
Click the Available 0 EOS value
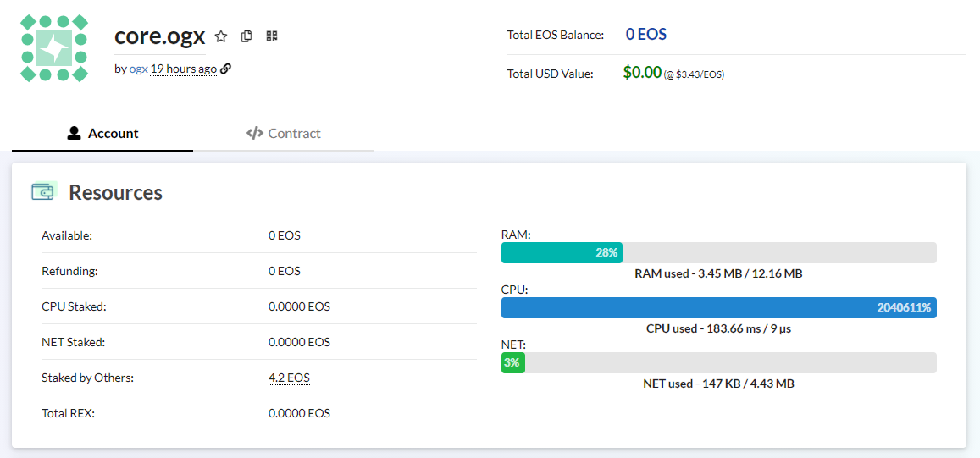(x=285, y=235)
